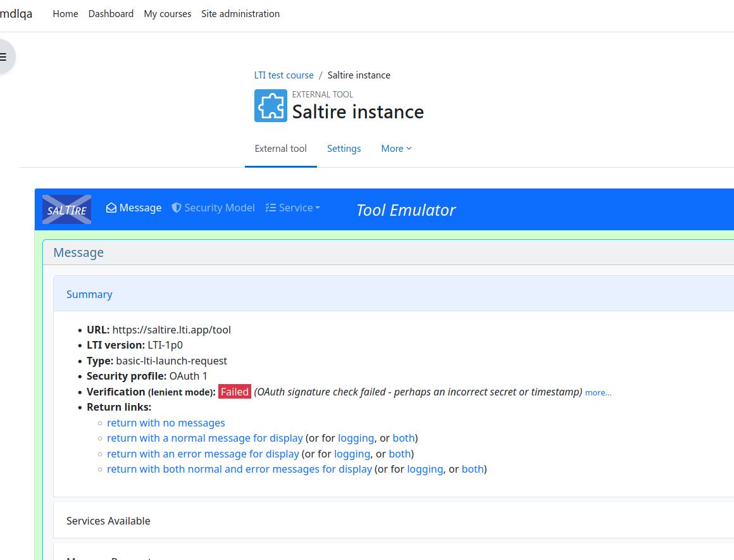Click the Saltire instance page heading
The image size is (734, 560).
pos(358,112)
